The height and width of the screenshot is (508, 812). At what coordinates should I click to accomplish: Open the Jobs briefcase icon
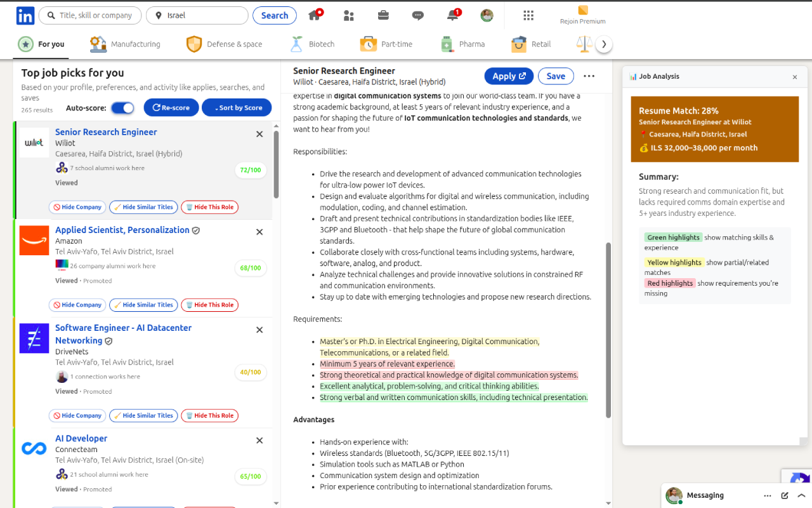[x=383, y=15]
